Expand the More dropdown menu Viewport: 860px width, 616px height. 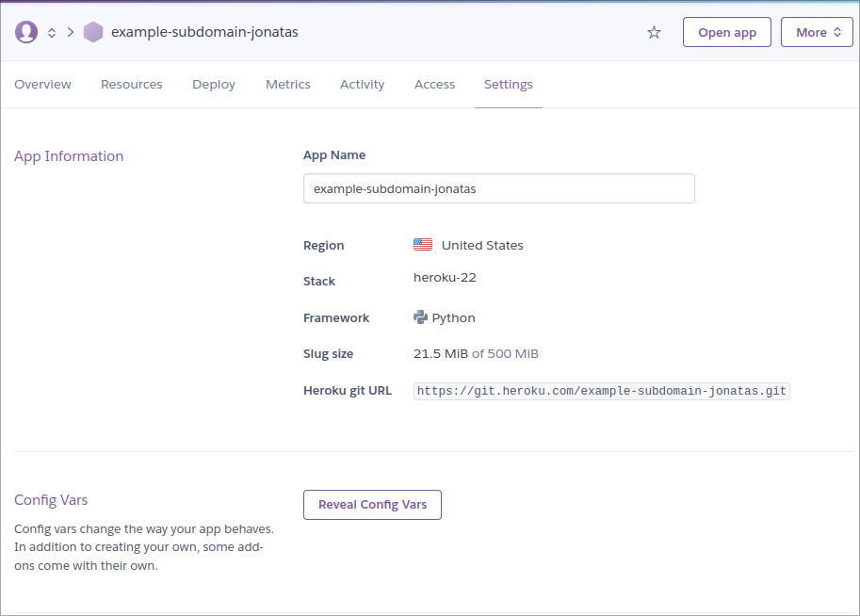tap(818, 32)
